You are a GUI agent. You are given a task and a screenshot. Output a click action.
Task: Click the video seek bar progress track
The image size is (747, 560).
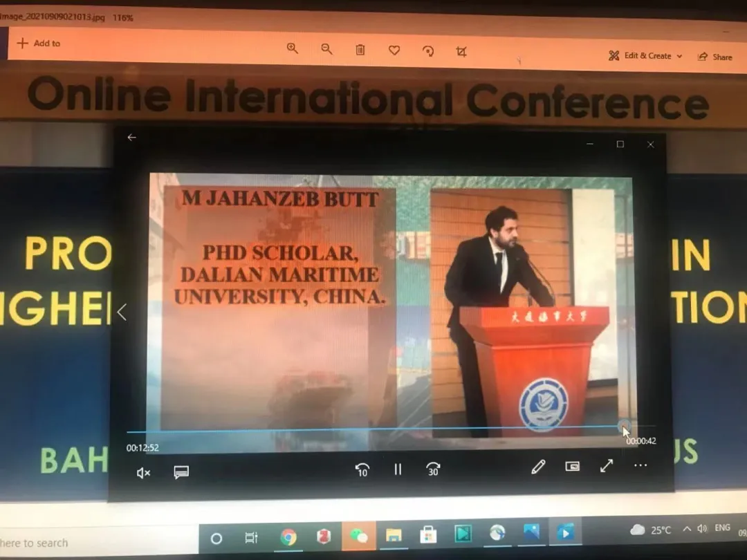point(373,431)
